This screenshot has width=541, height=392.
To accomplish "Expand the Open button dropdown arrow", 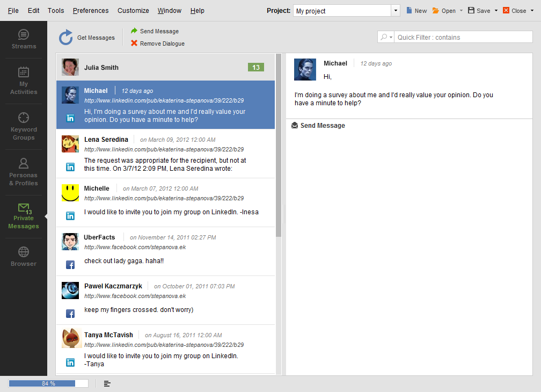I will pos(462,11).
